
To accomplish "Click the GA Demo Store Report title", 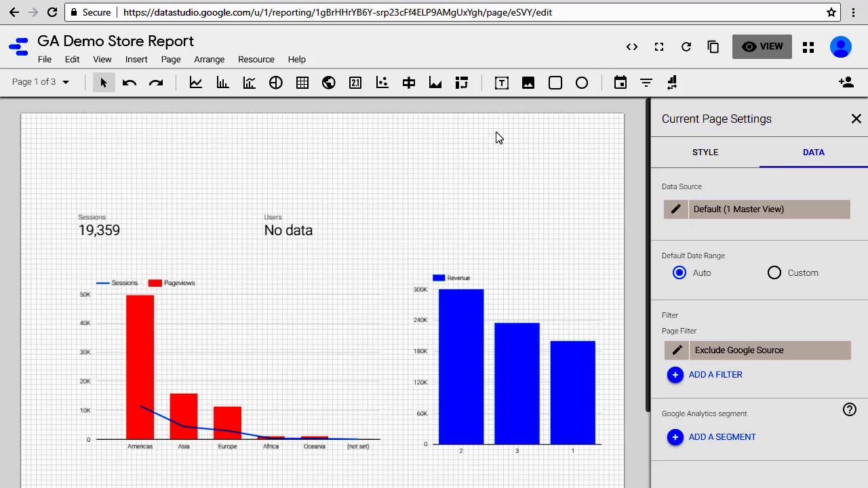I will (115, 41).
